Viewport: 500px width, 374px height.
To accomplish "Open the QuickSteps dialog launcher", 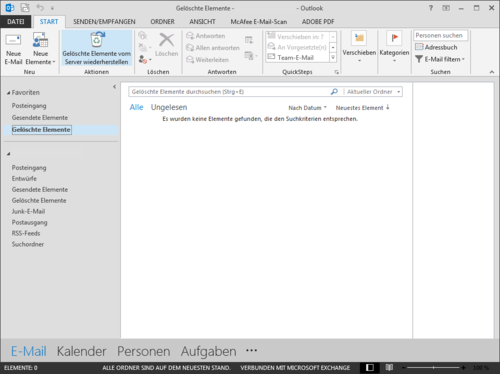I will [x=337, y=72].
